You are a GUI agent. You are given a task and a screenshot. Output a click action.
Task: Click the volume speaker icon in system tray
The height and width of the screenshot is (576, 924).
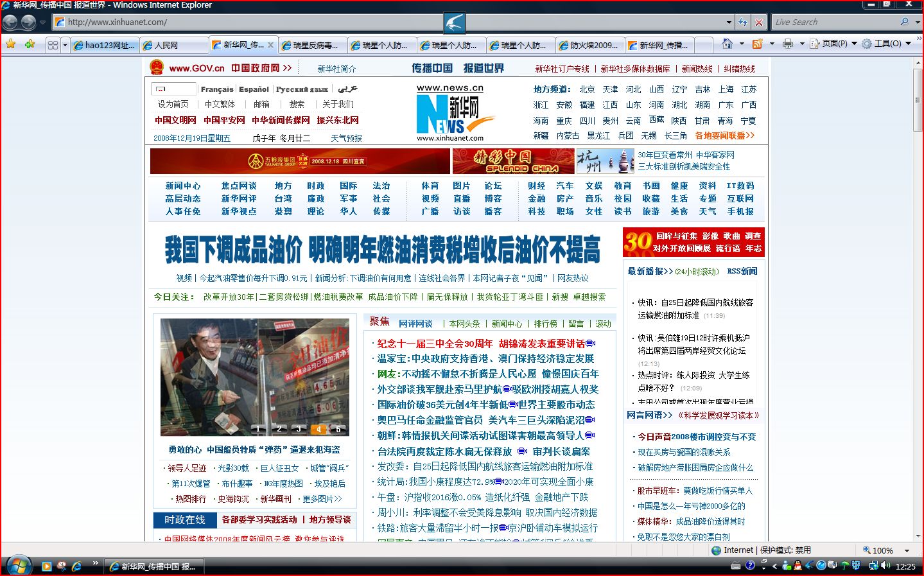[x=885, y=566]
